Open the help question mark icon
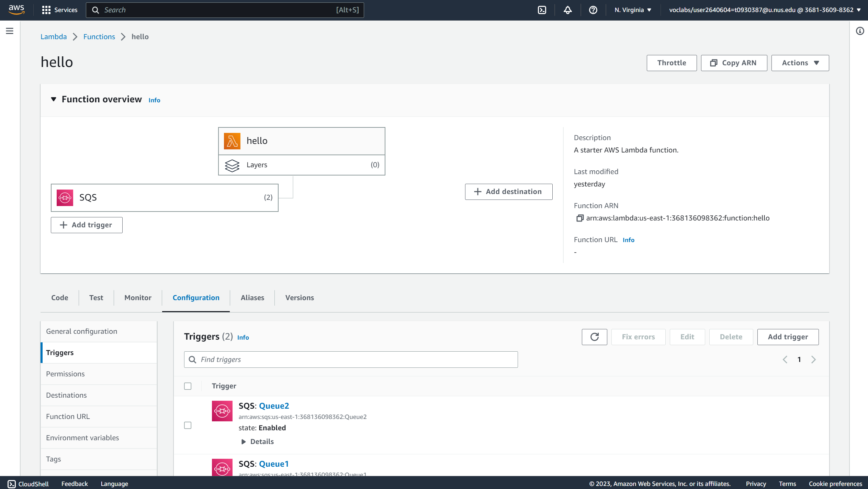This screenshot has height=489, width=868. [x=593, y=10]
